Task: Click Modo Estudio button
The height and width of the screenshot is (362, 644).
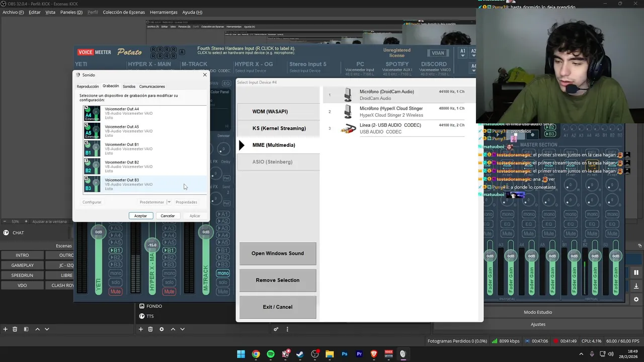Action: [x=537, y=312]
